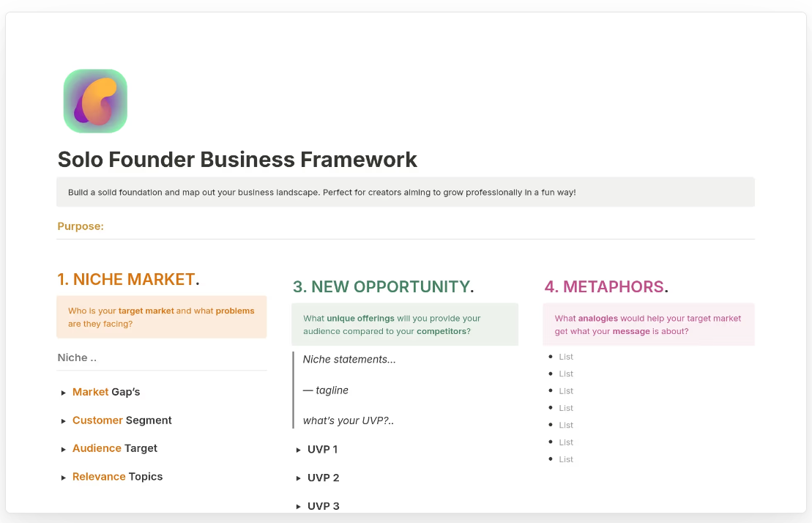Click the Solo Founder Business Framework title

coord(237,160)
